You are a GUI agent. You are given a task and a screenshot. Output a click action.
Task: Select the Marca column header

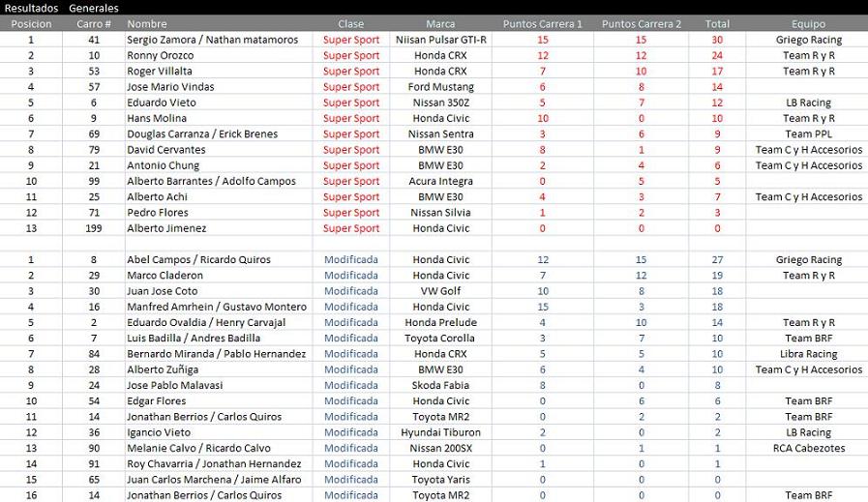[x=440, y=24]
